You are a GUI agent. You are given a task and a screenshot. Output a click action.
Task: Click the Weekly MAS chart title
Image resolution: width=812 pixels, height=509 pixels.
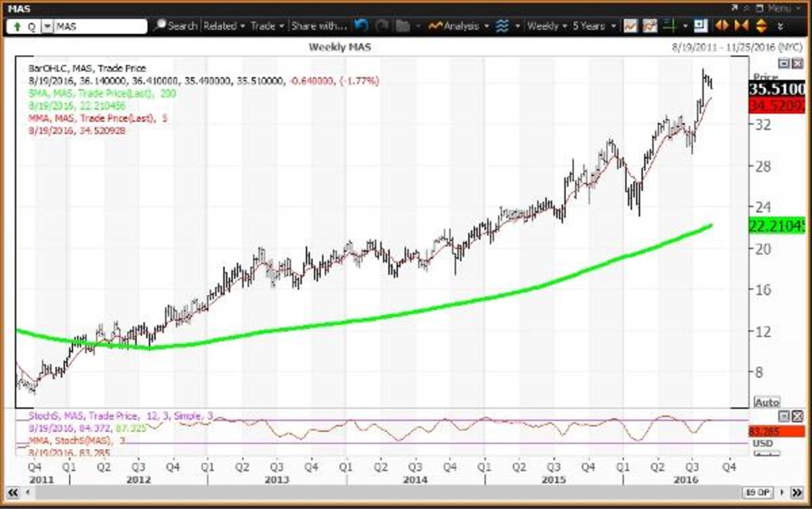click(339, 47)
